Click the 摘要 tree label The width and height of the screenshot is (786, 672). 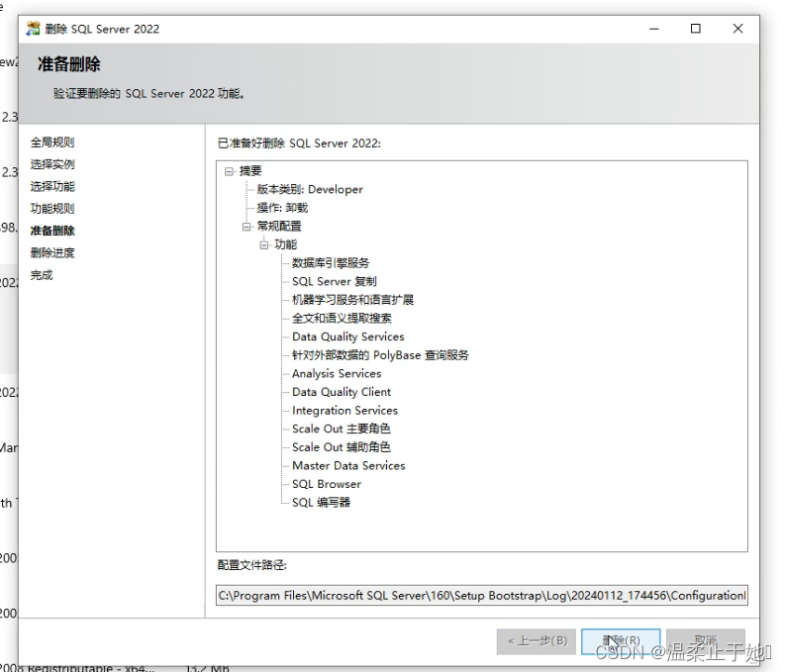coord(250,171)
